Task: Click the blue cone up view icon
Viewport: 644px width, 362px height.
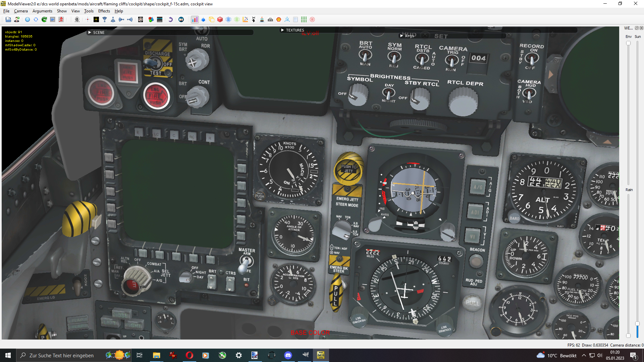Action: pyautogui.click(x=113, y=19)
